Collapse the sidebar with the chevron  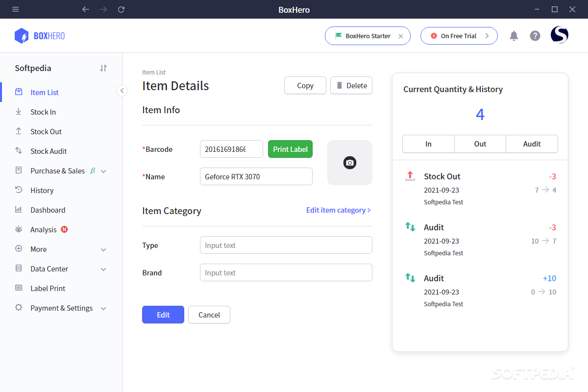122,91
